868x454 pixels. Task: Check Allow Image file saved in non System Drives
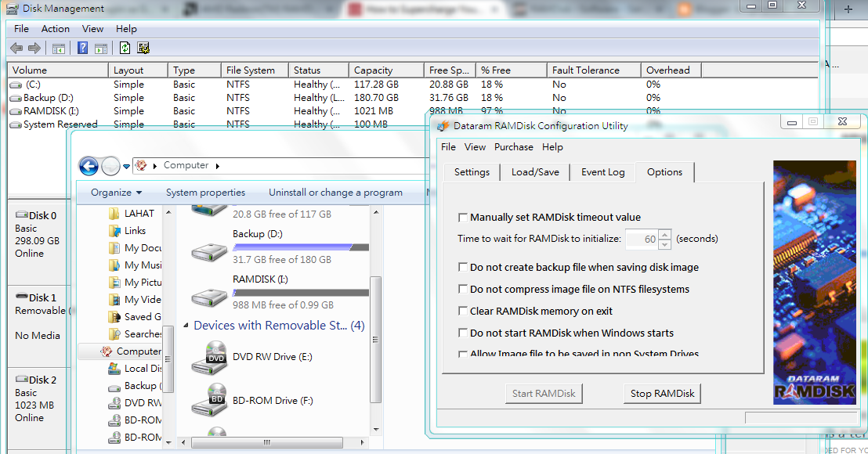click(x=463, y=354)
